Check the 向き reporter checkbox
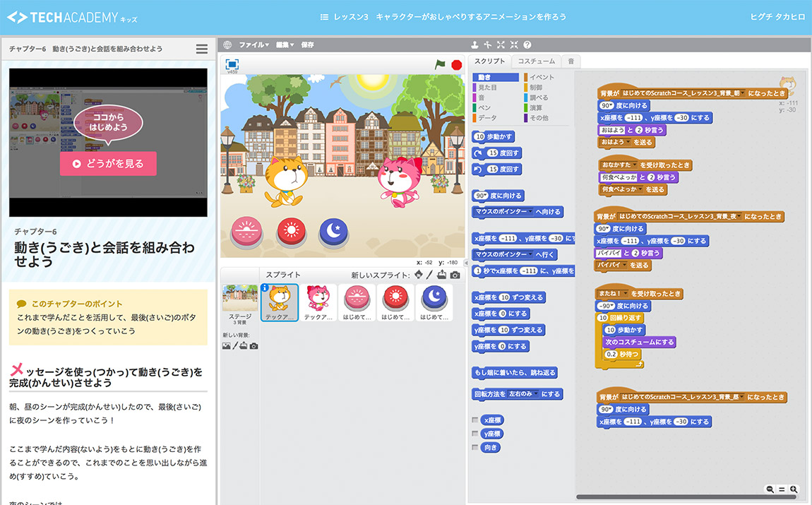This screenshot has width=812, height=505. [x=474, y=447]
